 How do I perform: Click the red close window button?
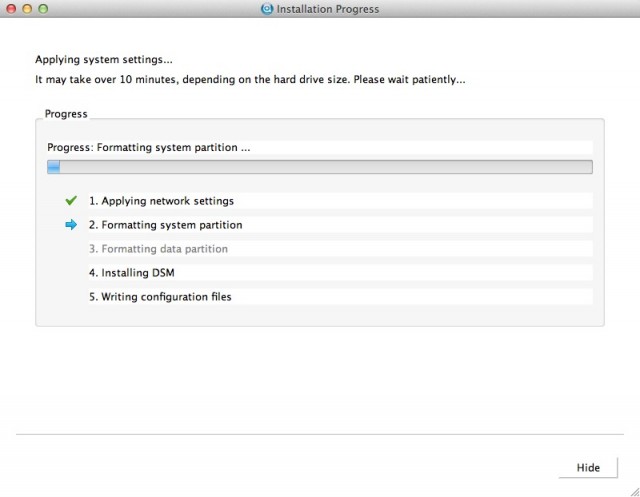click(x=11, y=9)
